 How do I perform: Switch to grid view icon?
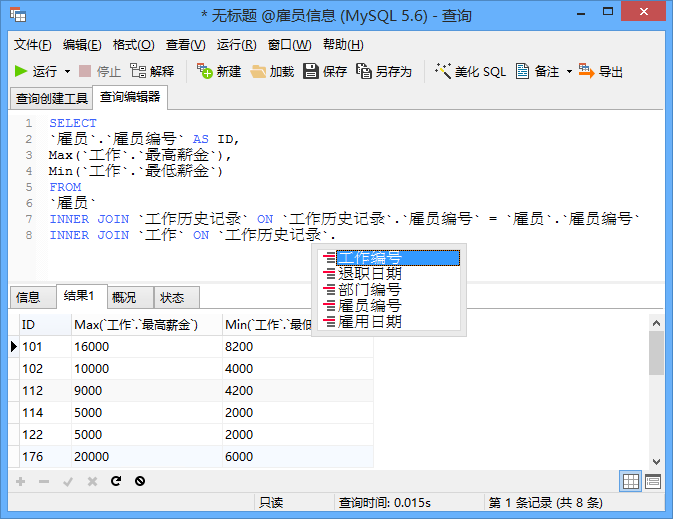[x=631, y=481]
